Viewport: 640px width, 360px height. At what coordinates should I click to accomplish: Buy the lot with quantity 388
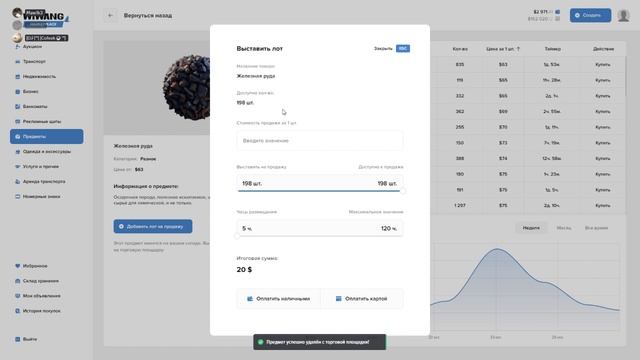(603, 158)
